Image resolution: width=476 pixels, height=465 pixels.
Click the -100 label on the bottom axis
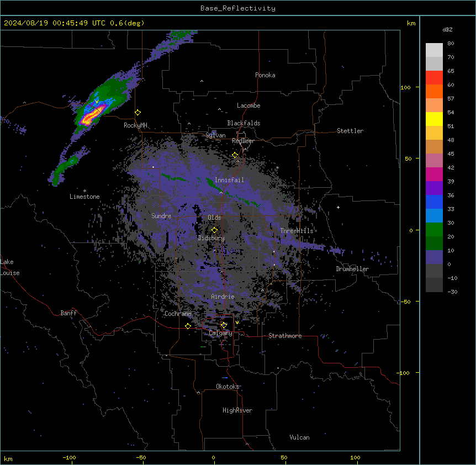tap(69, 457)
